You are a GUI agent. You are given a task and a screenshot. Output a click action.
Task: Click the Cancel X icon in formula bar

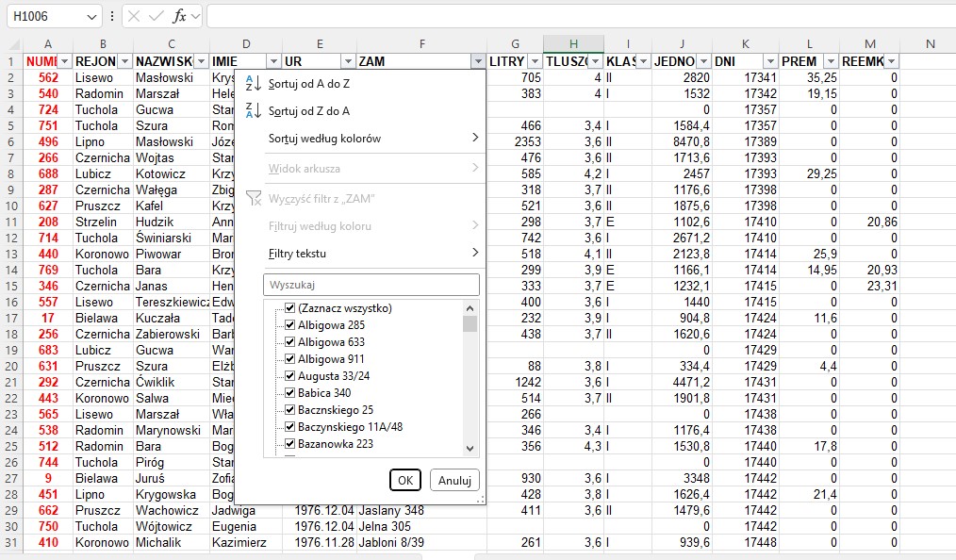pyautogui.click(x=135, y=17)
